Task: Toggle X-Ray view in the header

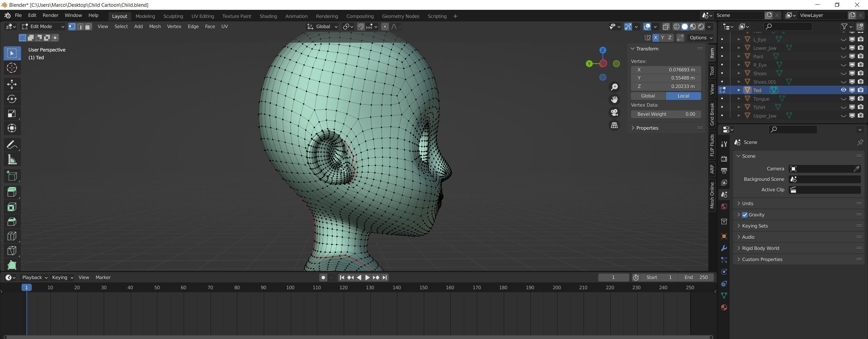Action: (666, 26)
